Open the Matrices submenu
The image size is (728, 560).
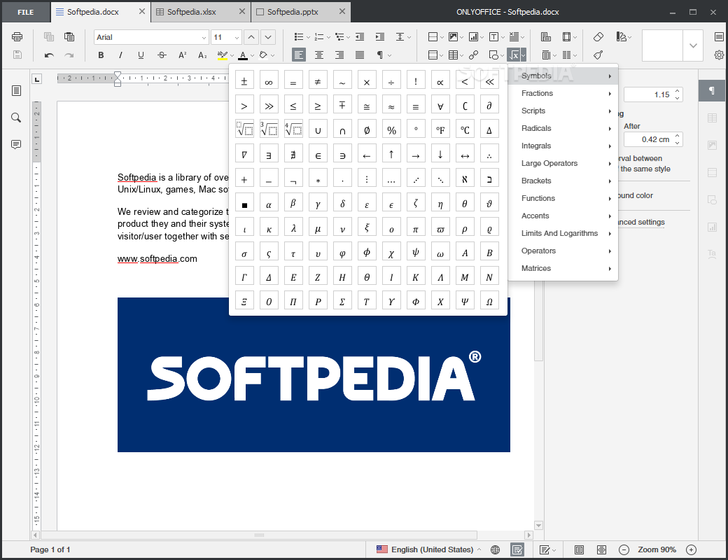click(x=563, y=268)
